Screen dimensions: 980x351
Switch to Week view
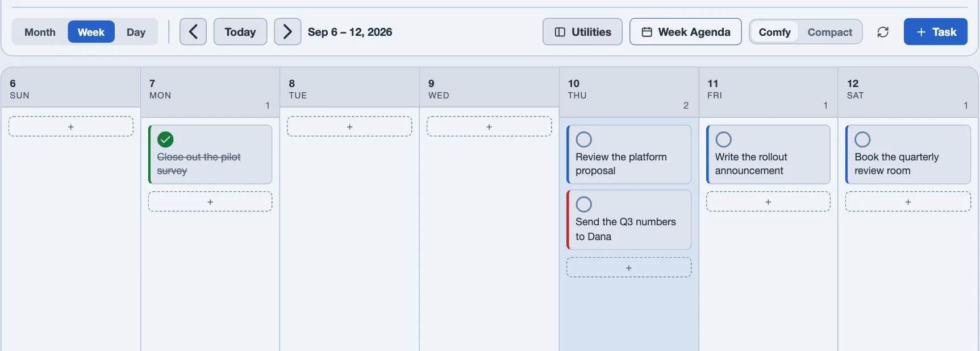coord(91,32)
